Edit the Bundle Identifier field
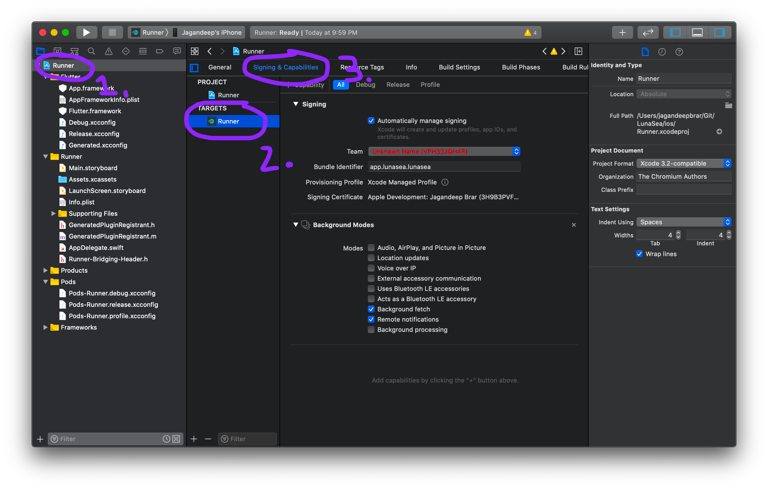This screenshot has height=489, width=768. pyautogui.click(x=444, y=167)
